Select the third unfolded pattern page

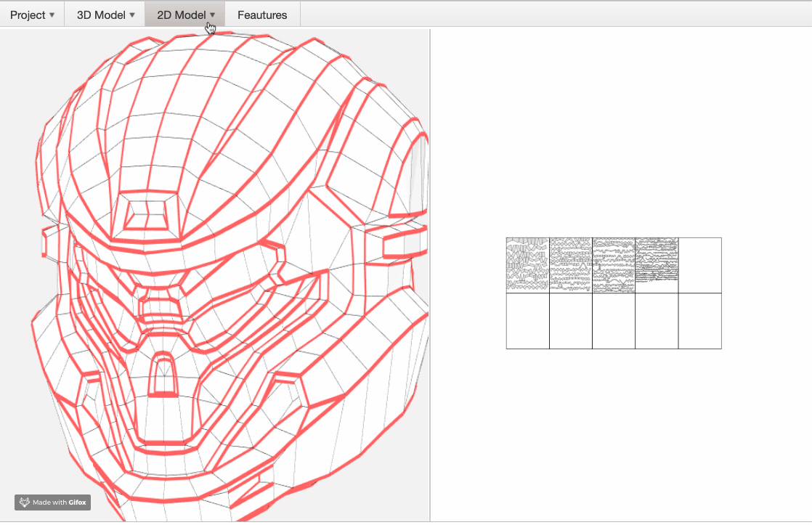[614, 266]
